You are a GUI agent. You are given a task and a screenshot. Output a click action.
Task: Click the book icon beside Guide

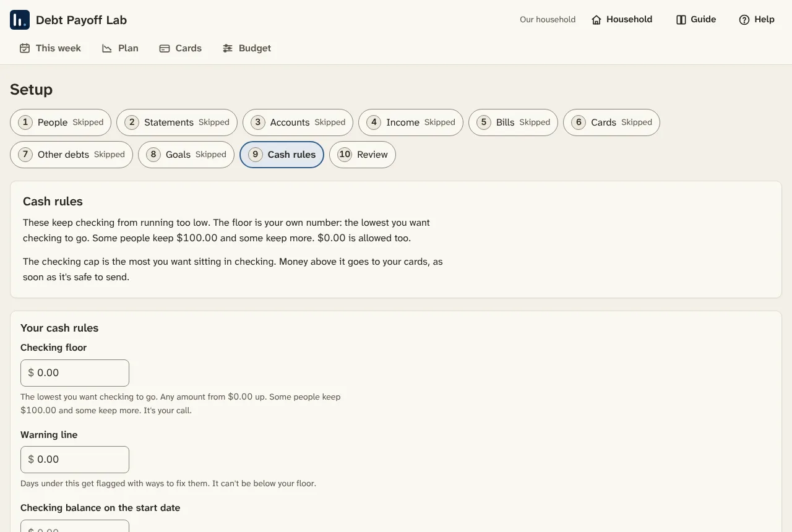tap(681, 20)
